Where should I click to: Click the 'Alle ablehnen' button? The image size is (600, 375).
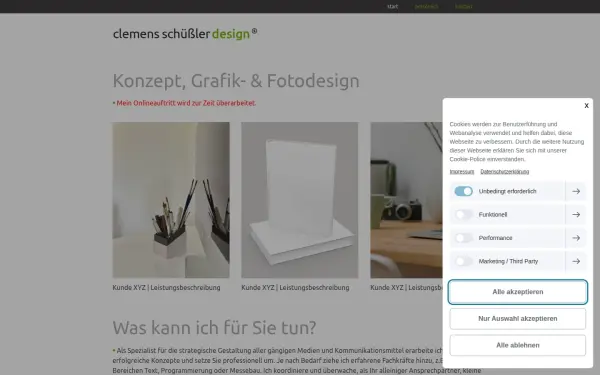tap(518, 345)
